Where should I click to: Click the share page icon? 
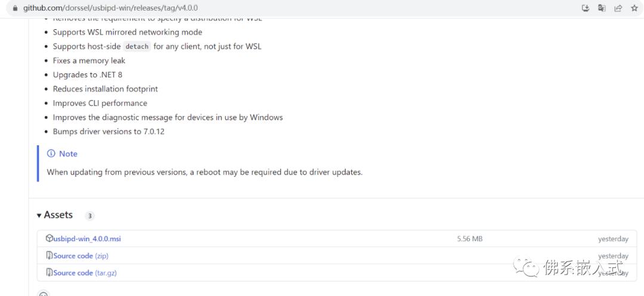coord(618,8)
